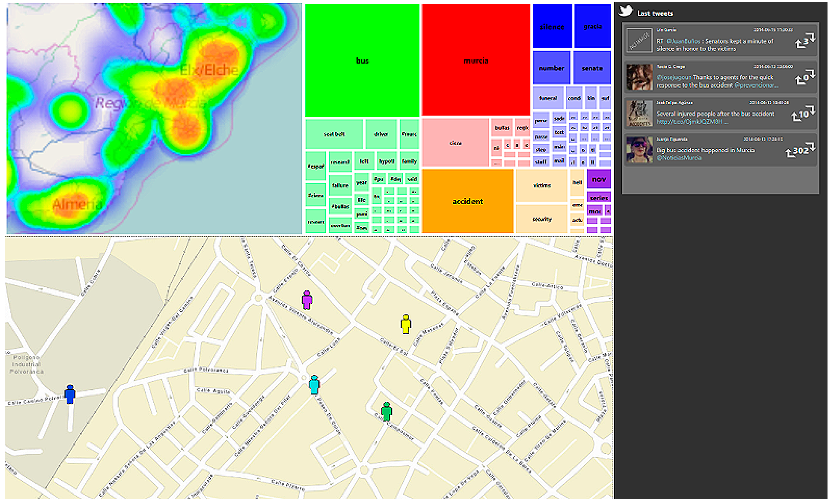The width and height of the screenshot is (831, 504).
Task: Open avatar of 'Thanks to agents' tweet
Action: (639, 77)
